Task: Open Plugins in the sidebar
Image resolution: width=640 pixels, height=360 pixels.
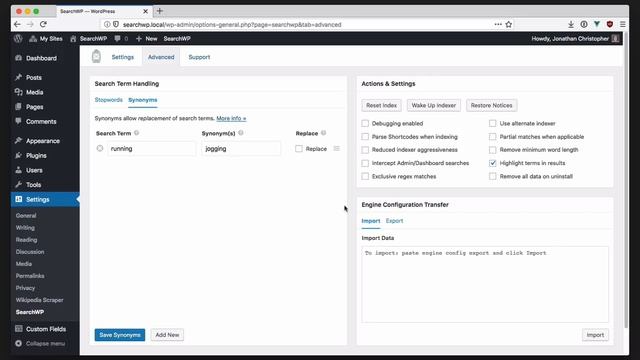Action: [36, 156]
